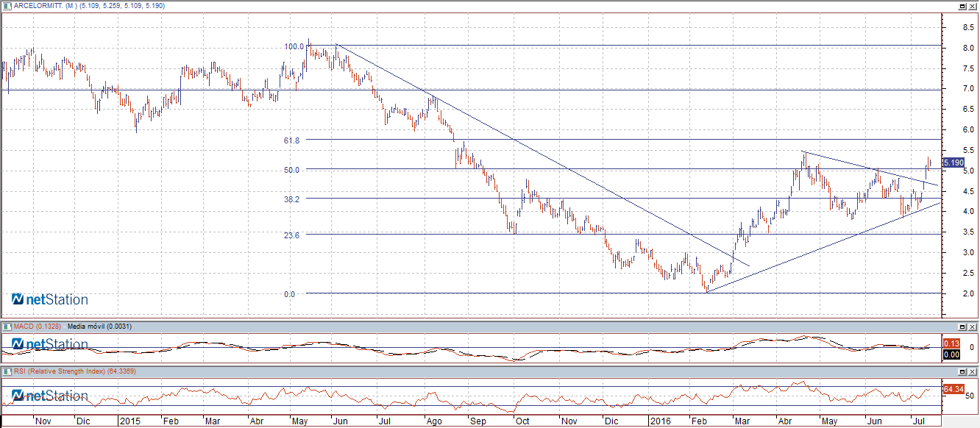Maximize the RSI indicator panel
This screenshot has height=428, width=980.
(962, 371)
